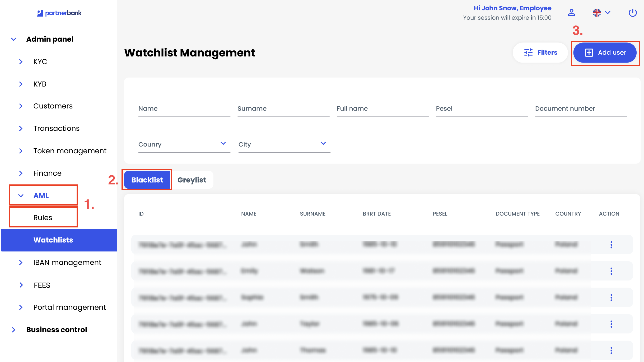Click the power logout icon
This screenshot has height=362, width=644.
632,13
